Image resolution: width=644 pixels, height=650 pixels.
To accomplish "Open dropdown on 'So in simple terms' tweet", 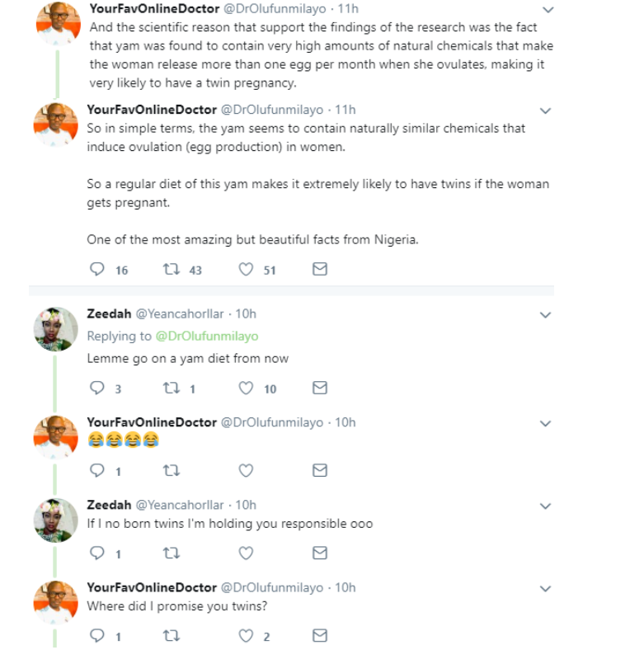I will [x=545, y=111].
